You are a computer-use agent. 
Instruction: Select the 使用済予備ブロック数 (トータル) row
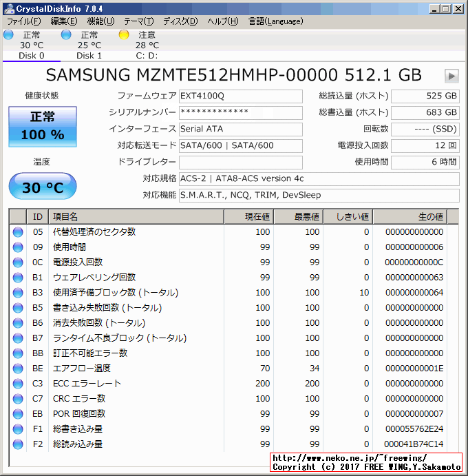click(x=229, y=293)
